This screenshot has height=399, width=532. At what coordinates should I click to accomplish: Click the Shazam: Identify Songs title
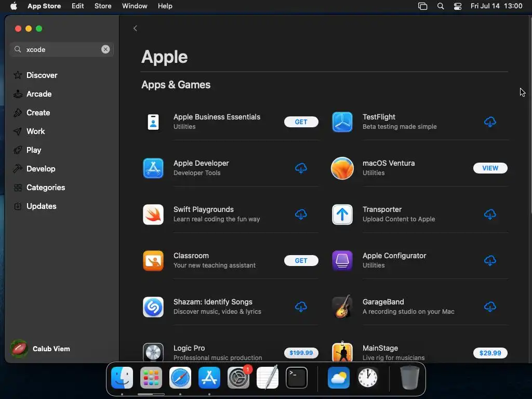212,302
